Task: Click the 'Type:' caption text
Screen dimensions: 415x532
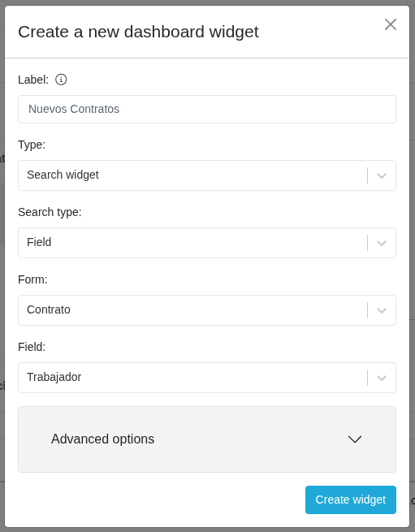Action: [32, 145]
